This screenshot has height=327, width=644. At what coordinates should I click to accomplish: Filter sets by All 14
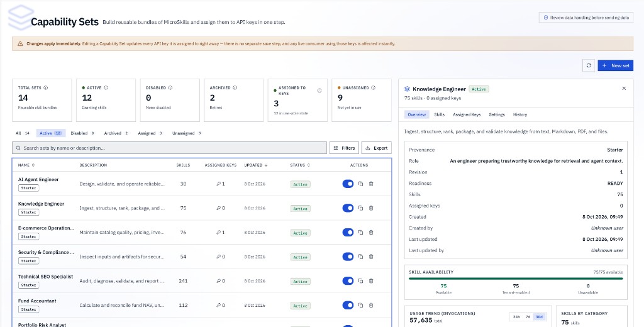(23, 133)
